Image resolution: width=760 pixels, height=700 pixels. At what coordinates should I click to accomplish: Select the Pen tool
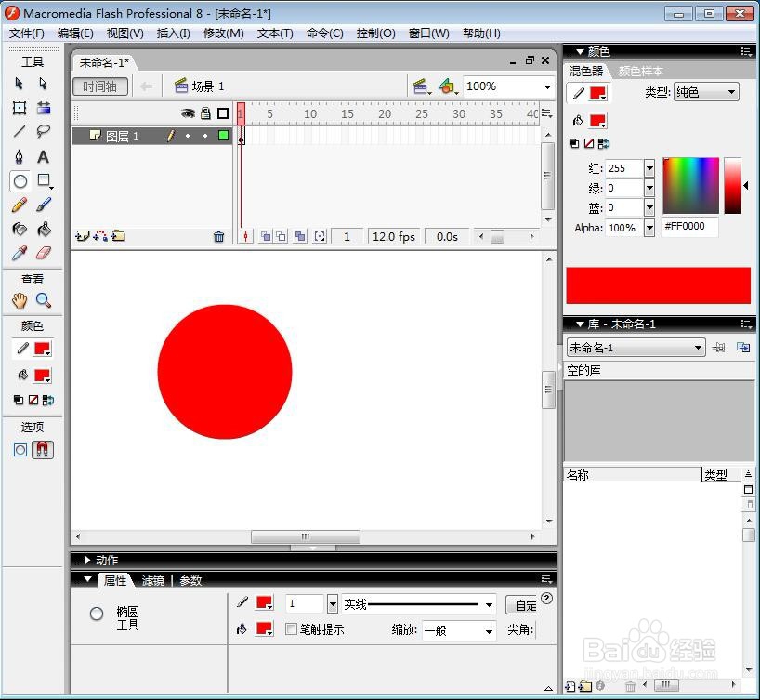(19, 157)
